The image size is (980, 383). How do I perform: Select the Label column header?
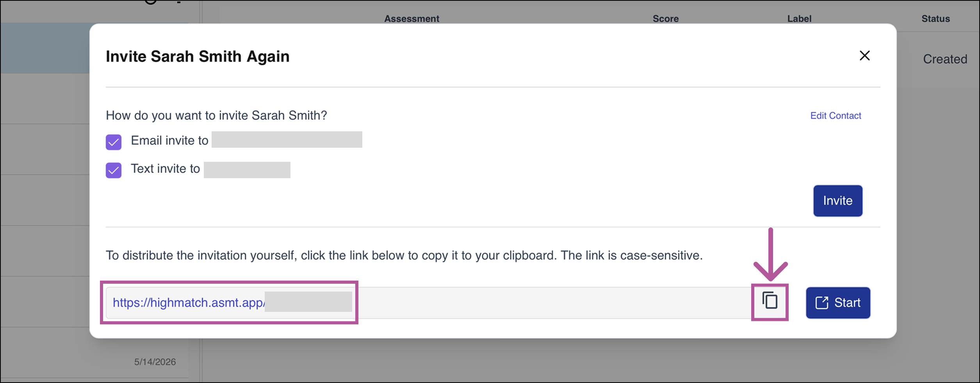tap(799, 19)
